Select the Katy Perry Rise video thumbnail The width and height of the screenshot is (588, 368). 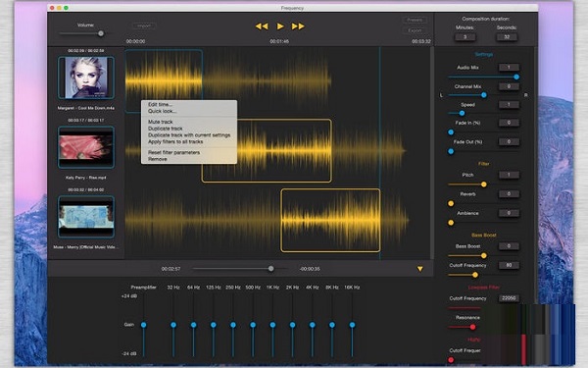point(86,147)
